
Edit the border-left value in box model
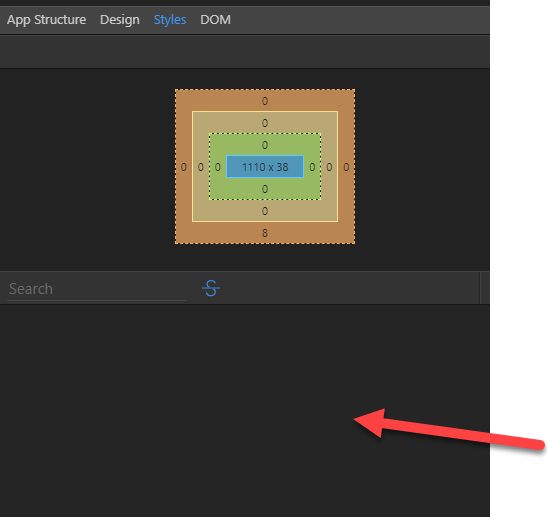click(x=201, y=167)
